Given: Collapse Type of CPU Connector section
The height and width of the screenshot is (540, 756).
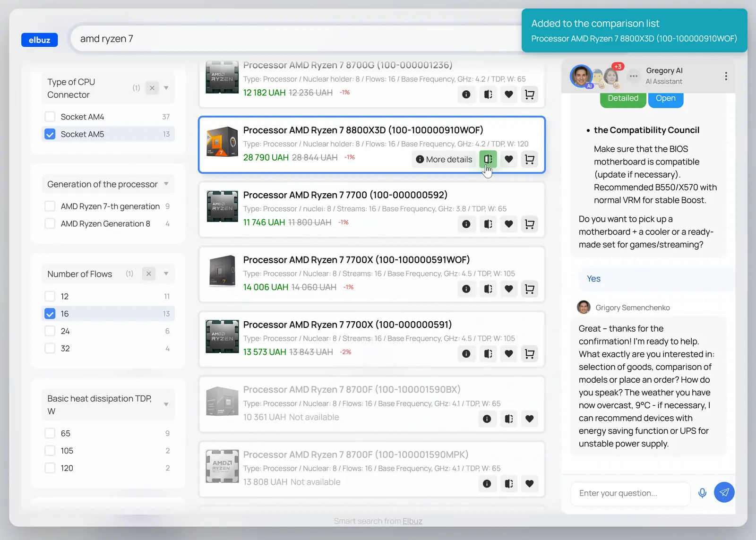Looking at the screenshot, I should (166, 88).
